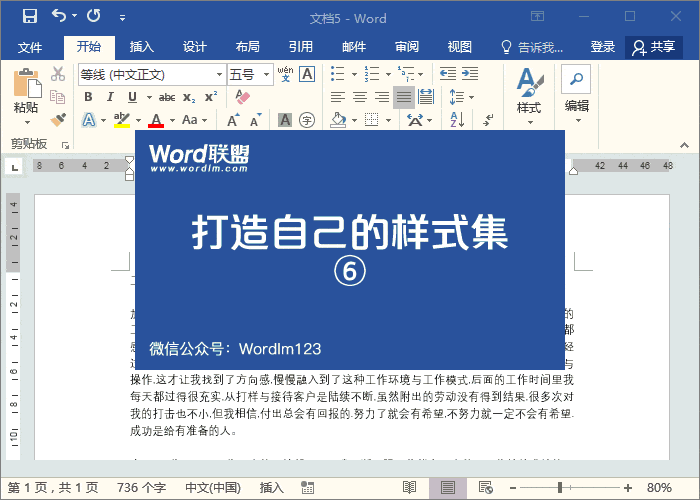Switch to the 设计 ribbon tab
700x500 pixels.
pos(194,46)
